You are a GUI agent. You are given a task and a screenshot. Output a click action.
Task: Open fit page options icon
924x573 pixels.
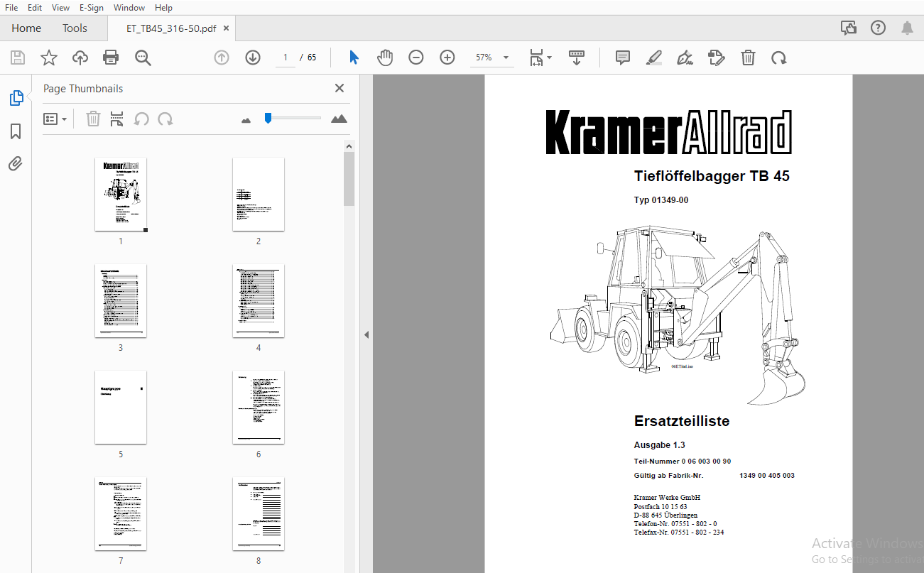(x=536, y=58)
